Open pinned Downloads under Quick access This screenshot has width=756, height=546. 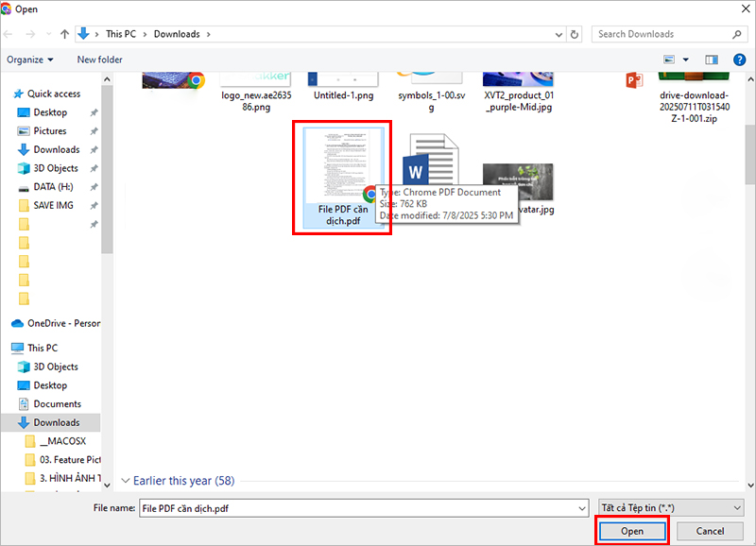click(x=49, y=150)
